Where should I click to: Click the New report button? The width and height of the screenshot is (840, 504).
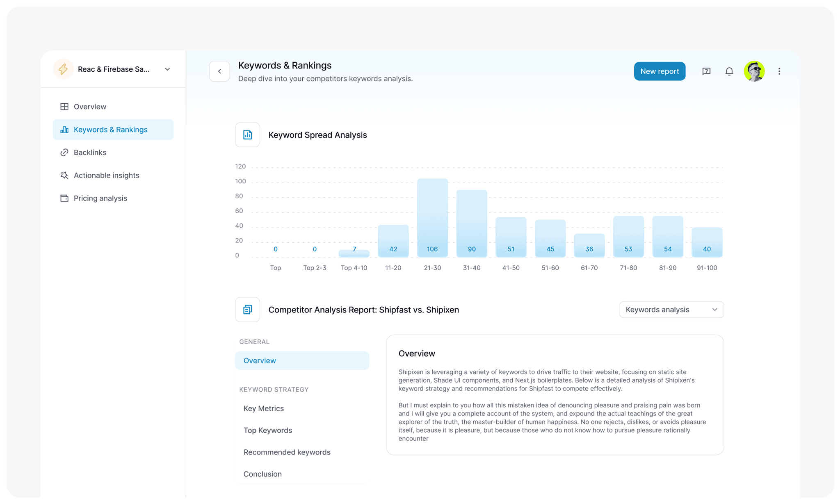pyautogui.click(x=659, y=71)
